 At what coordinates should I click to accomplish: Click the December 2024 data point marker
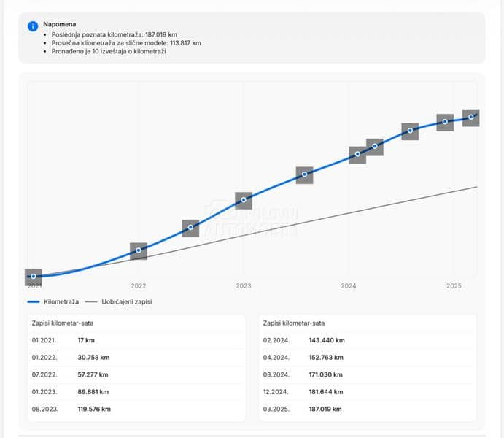pos(445,122)
